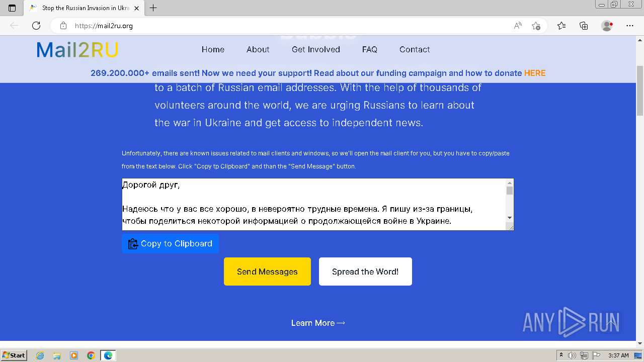Open the Read aloud icon
This screenshot has height=362, width=644.
pos(518,26)
